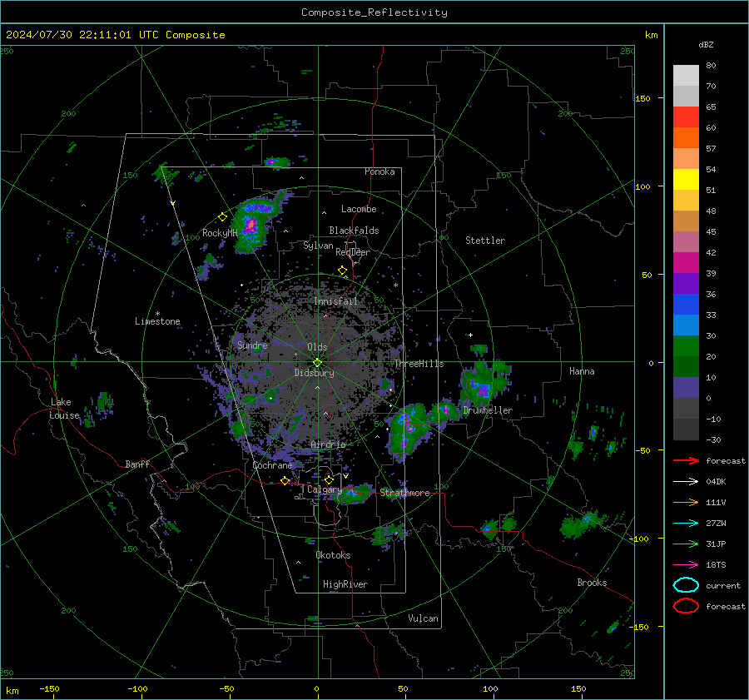Click the yellow diamond marker beside RockyMH
Viewport: 749px width, 700px height.
[222, 217]
